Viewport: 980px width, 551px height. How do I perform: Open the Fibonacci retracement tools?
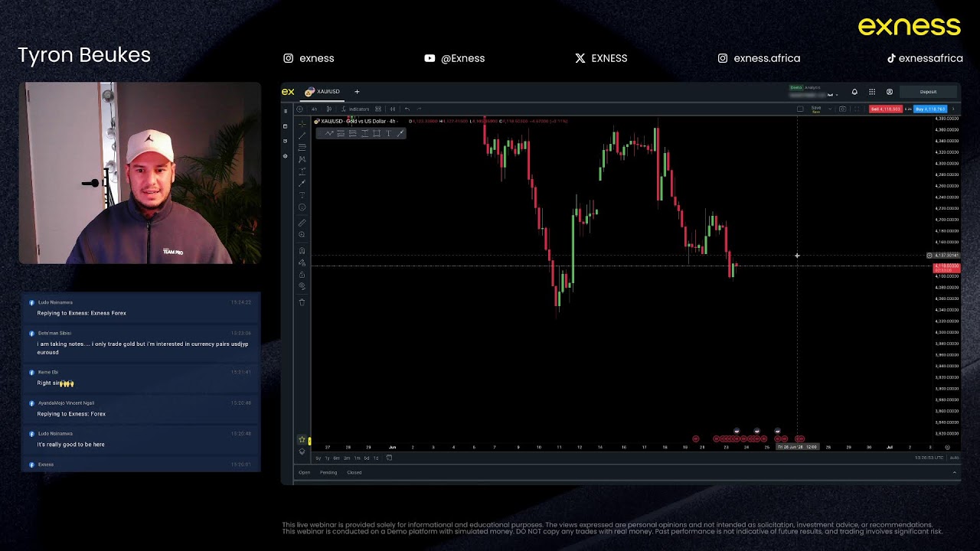(302, 147)
